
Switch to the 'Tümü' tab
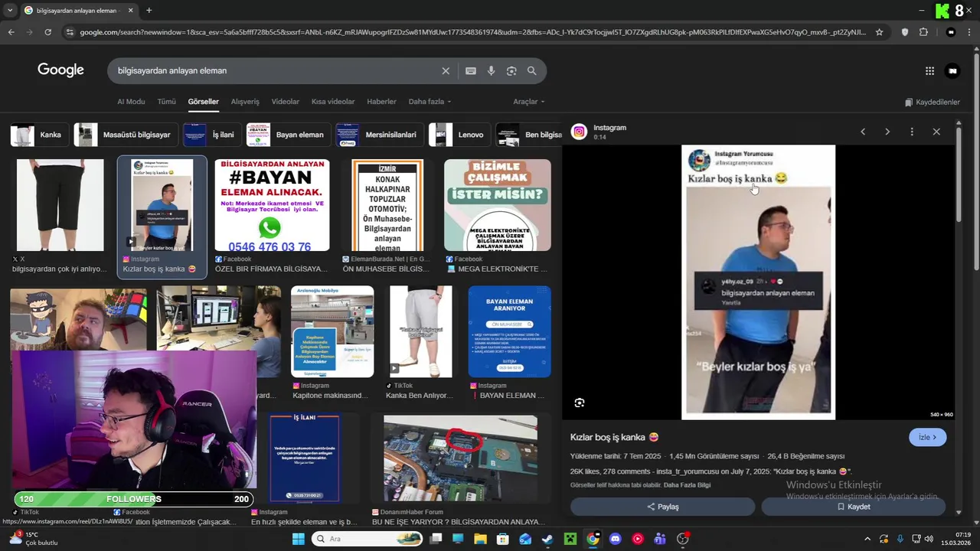(166, 102)
